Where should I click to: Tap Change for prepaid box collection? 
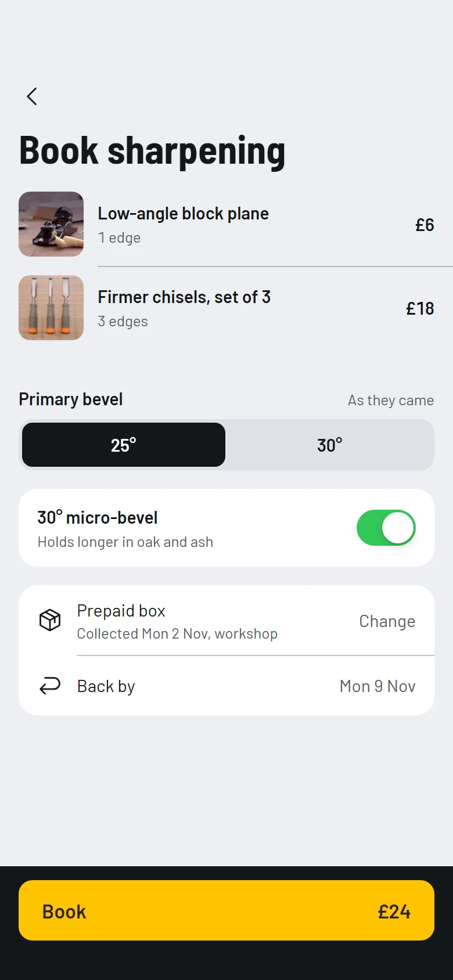387,621
